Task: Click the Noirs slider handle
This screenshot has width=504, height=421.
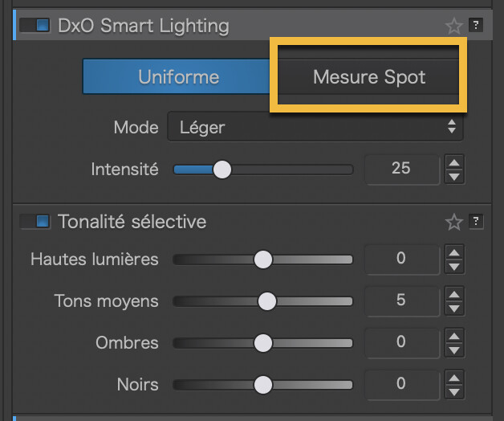Action: pyautogui.click(x=262, y=385)
